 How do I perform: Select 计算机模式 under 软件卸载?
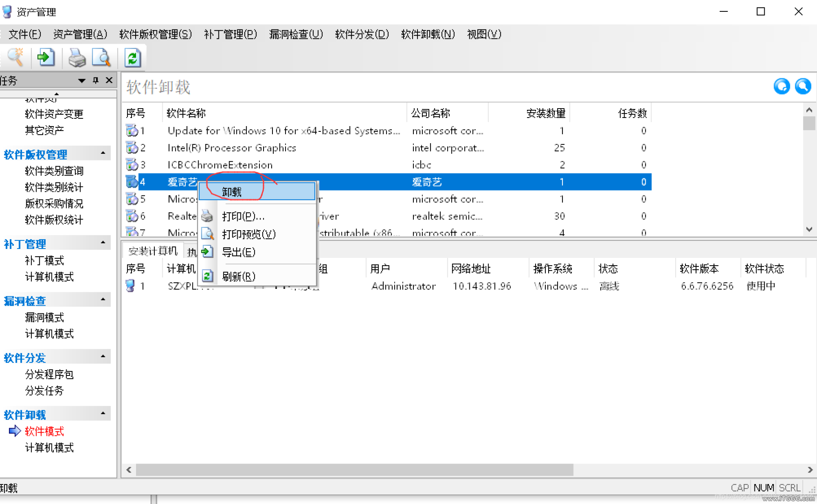coord(49,448)
